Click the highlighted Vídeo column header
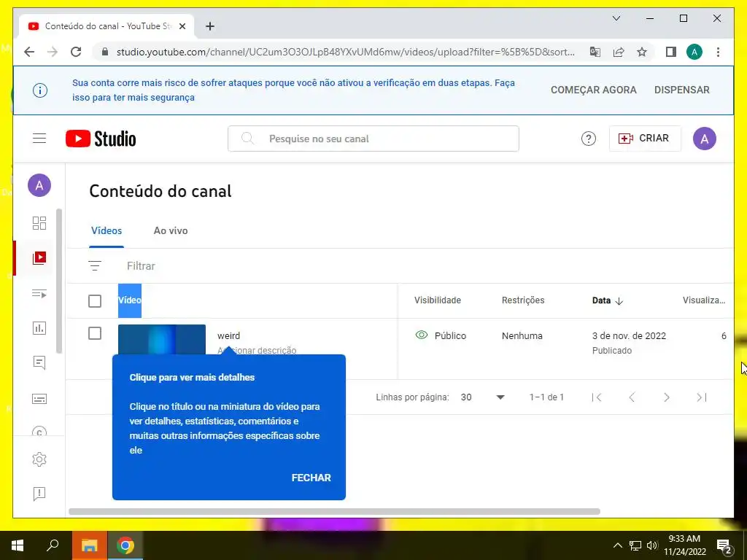This screenshot has height=560, width=747. coord(130,300)
